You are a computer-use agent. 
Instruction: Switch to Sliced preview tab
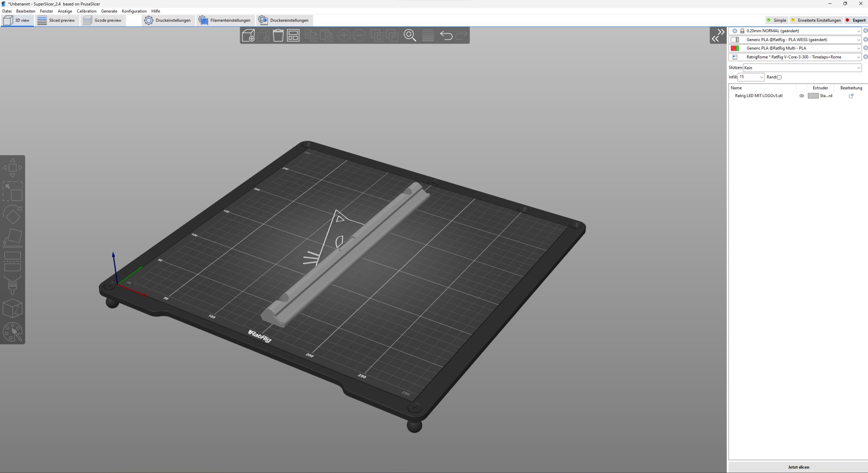click(56, 20)
